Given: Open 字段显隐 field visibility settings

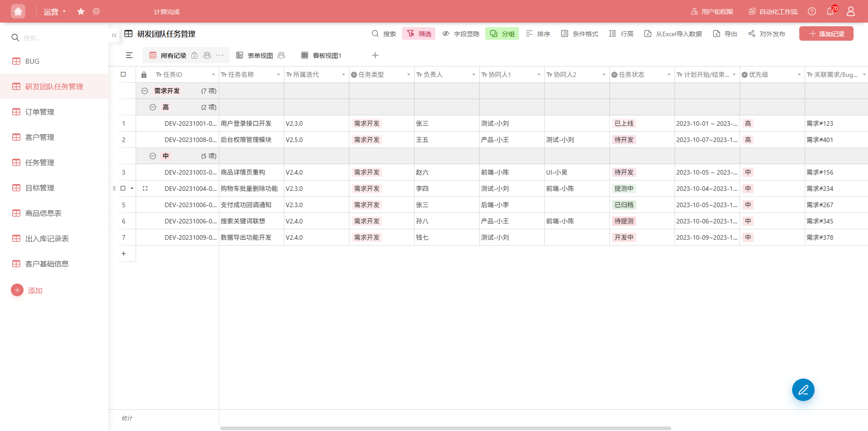Looking at the screenshot, I should [x=461, y=33].
